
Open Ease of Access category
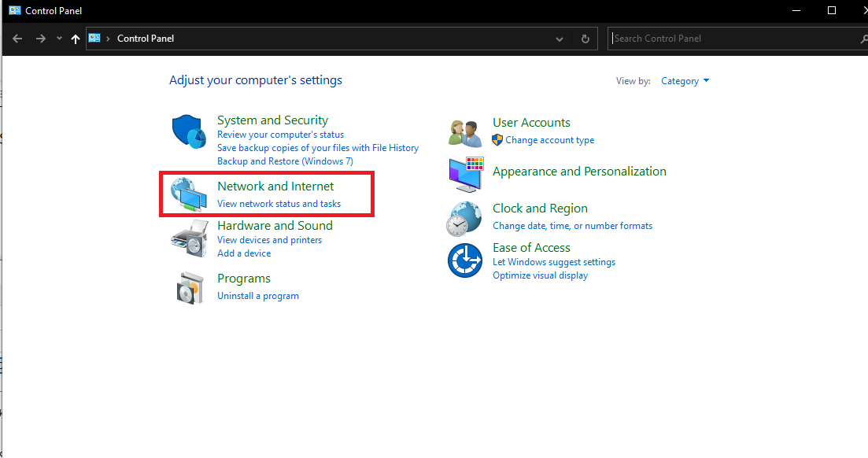coord(531,248)
